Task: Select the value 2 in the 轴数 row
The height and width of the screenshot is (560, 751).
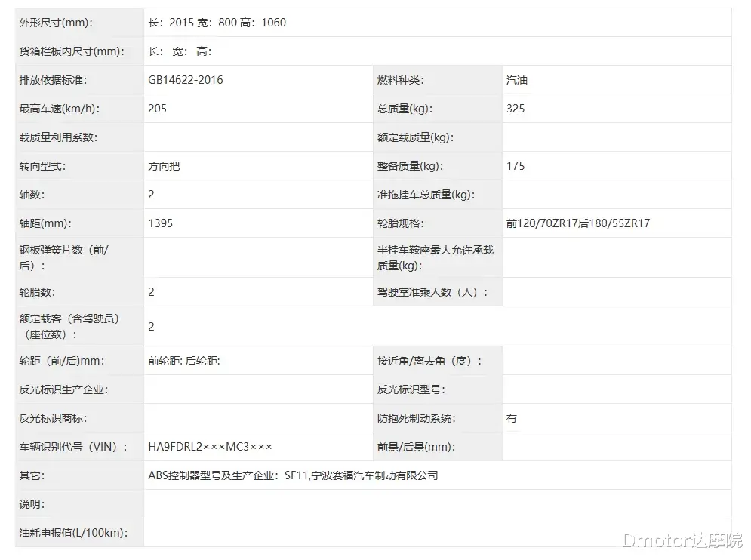Action: [x=152, y=195]
